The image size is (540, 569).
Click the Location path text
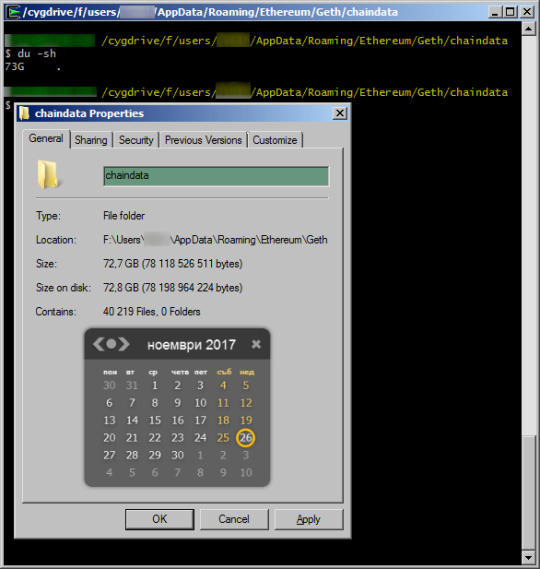click(x=215, y=240)
